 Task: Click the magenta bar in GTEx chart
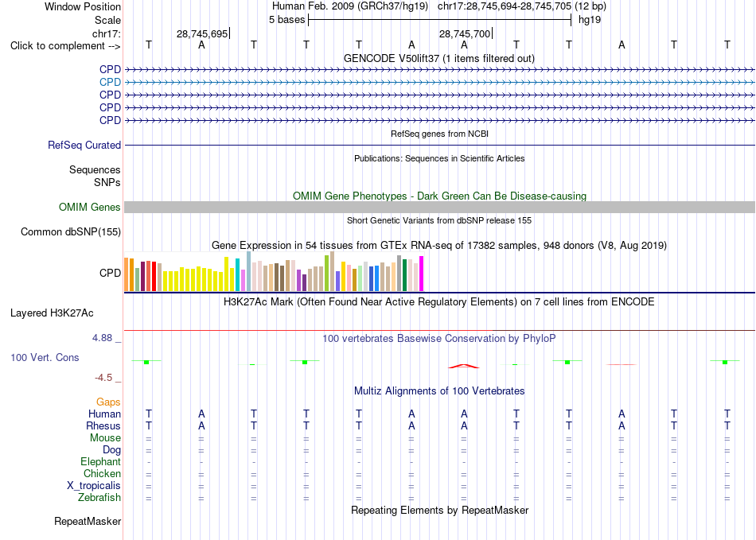tap(422, 274)
